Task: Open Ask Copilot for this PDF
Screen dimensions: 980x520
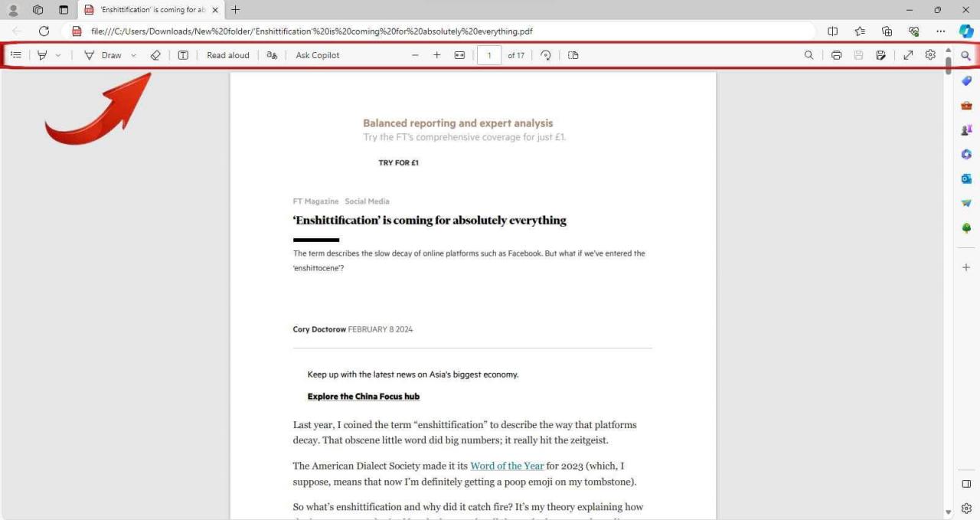Action: 317,54
